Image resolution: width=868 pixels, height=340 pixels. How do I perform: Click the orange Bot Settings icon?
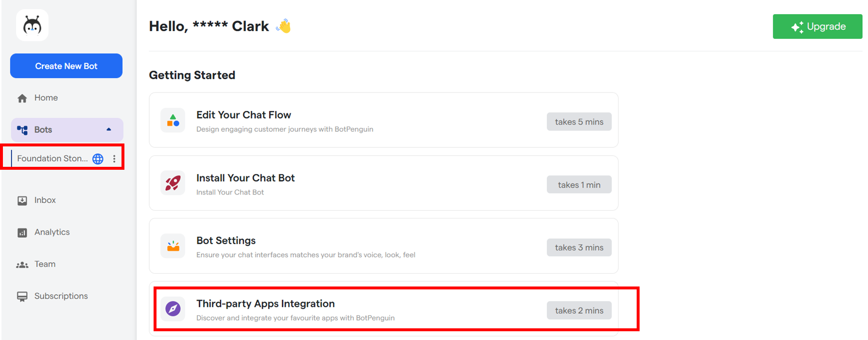(x=173, y=246)
